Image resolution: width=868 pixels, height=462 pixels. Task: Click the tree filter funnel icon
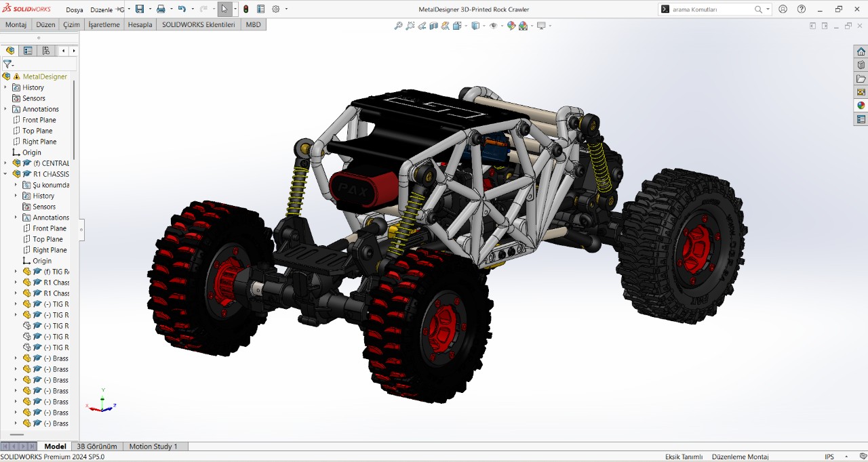point(7,64)
